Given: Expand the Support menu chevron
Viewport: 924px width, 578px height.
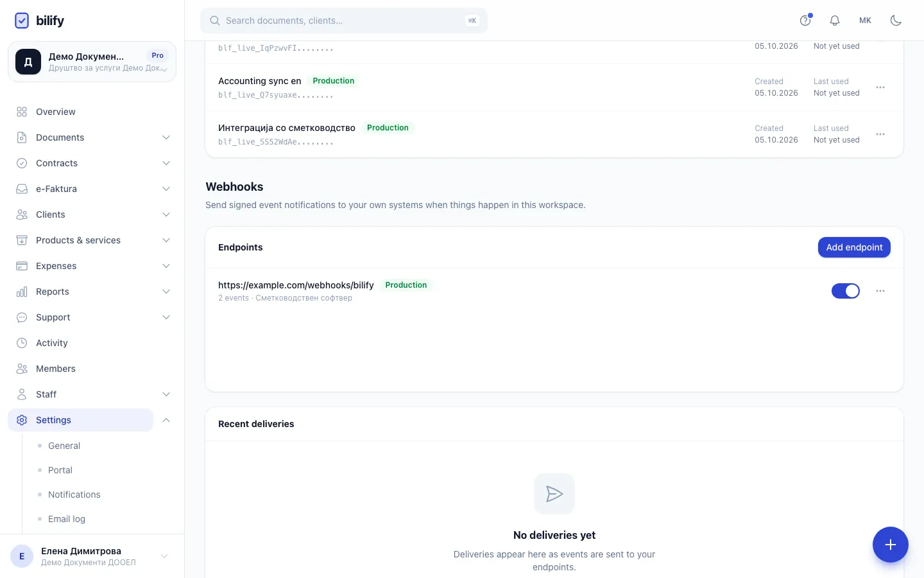Looking at the screenshot, I should click(166, 317).
